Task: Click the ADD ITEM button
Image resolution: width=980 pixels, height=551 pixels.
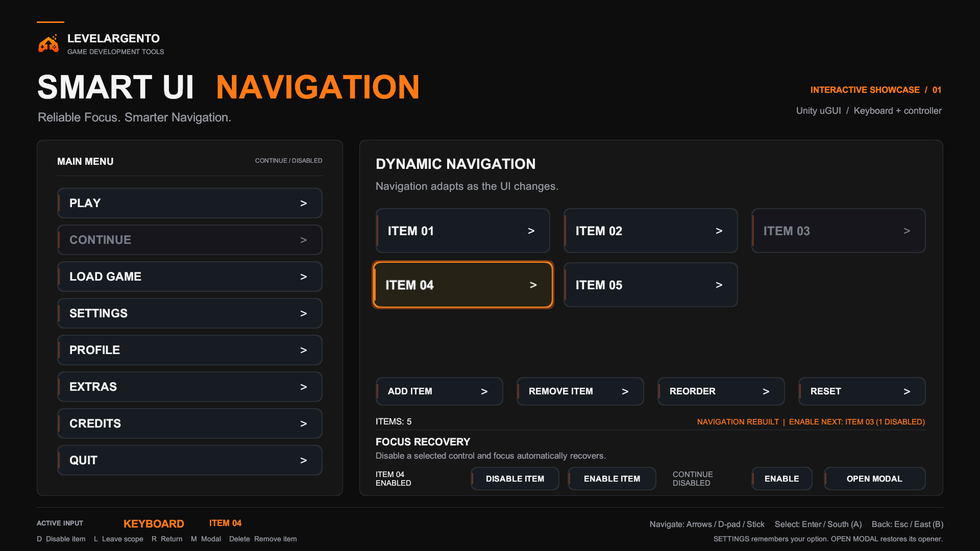Action: click(x=439, y=391)
